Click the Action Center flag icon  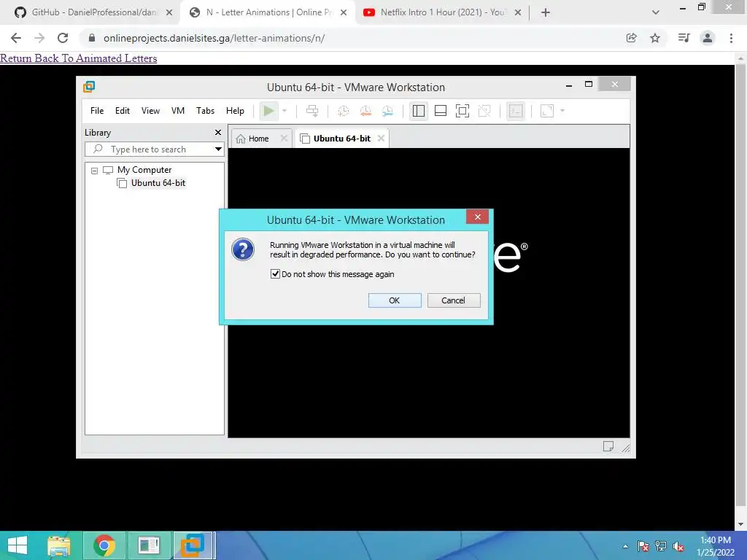(643, 547)
